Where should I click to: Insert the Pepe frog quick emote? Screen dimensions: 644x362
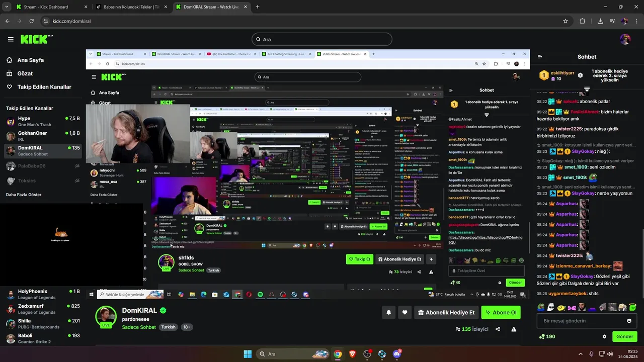[x=541, y=307]
